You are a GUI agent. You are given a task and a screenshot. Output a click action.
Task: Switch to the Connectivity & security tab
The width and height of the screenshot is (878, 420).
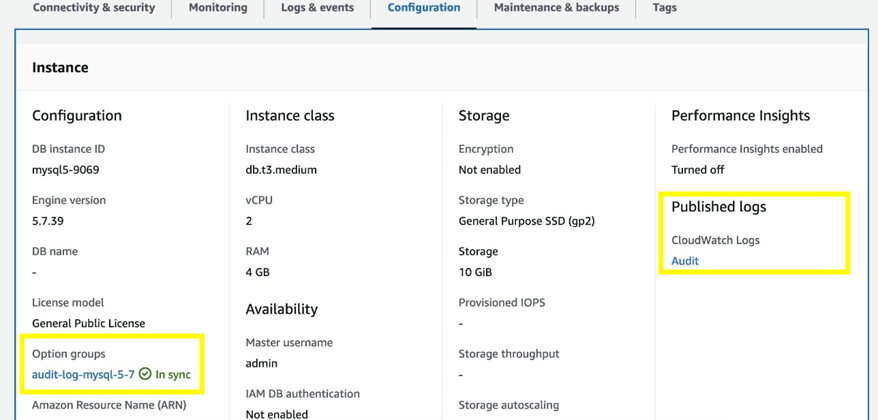[94, 8]
